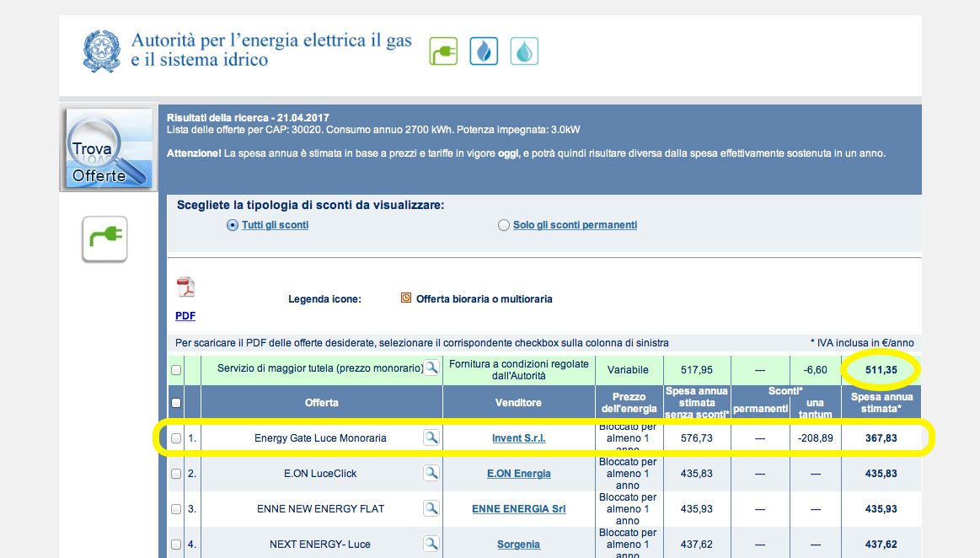980x558 pixels.
Task: Open the Trova Offerte magnifier button
Action: click(x=108, y=148)
